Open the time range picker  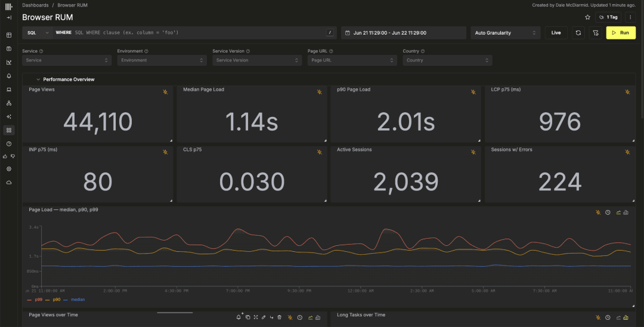click(404, 33)
